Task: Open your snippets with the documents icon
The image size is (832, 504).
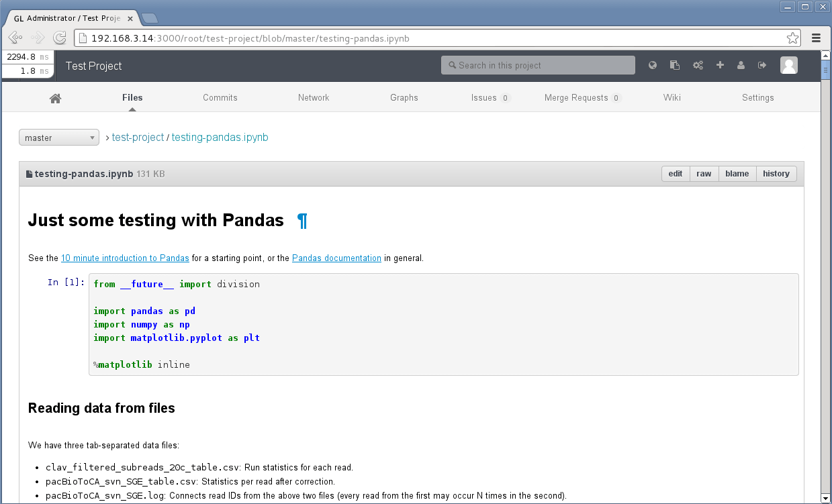Action: 674,65
